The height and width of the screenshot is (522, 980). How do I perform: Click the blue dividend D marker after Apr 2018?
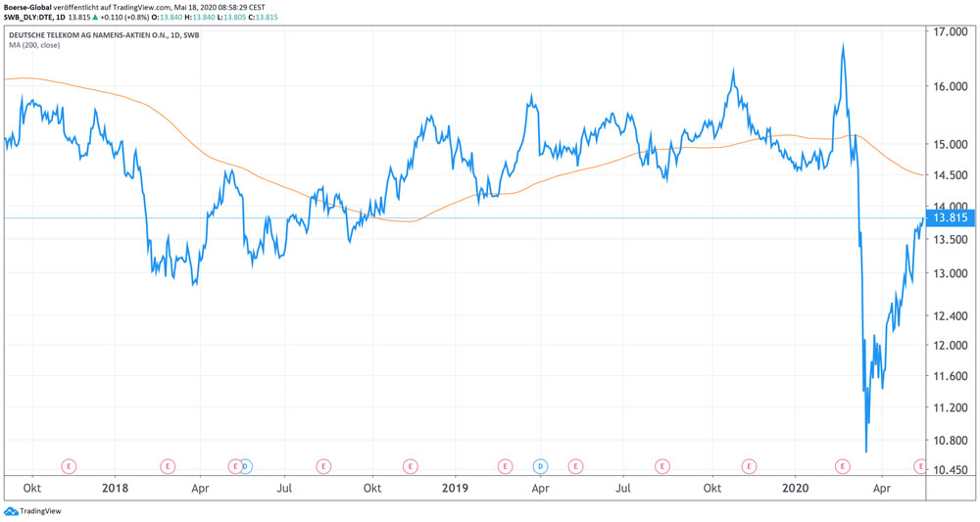coord(246,466)
